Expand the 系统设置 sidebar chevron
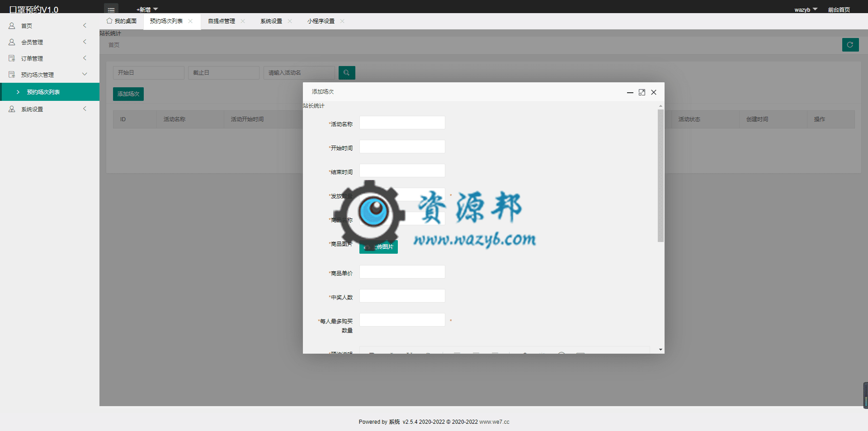This screenshot has width=868, height=431. coord(85,109)
